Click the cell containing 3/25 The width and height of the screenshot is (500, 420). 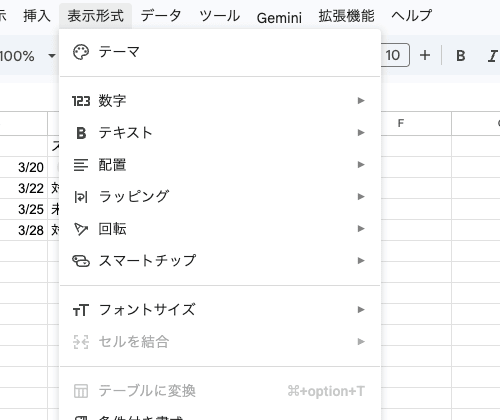[x=24, y=209]
